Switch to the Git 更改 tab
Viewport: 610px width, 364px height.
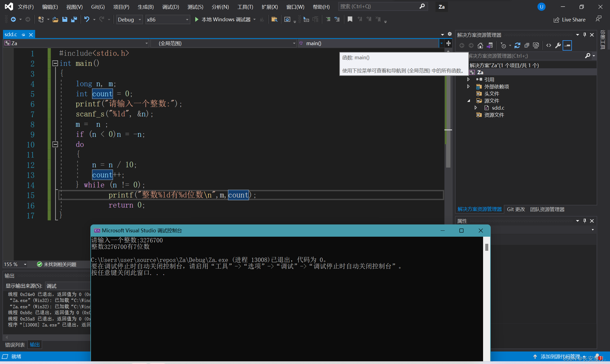516,209
